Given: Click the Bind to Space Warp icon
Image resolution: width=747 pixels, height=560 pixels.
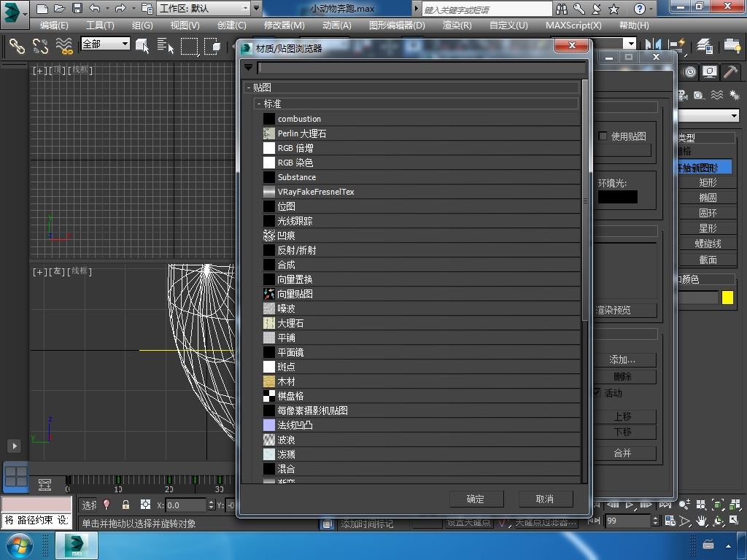Looking at the screenshot, I should [64, 46].
